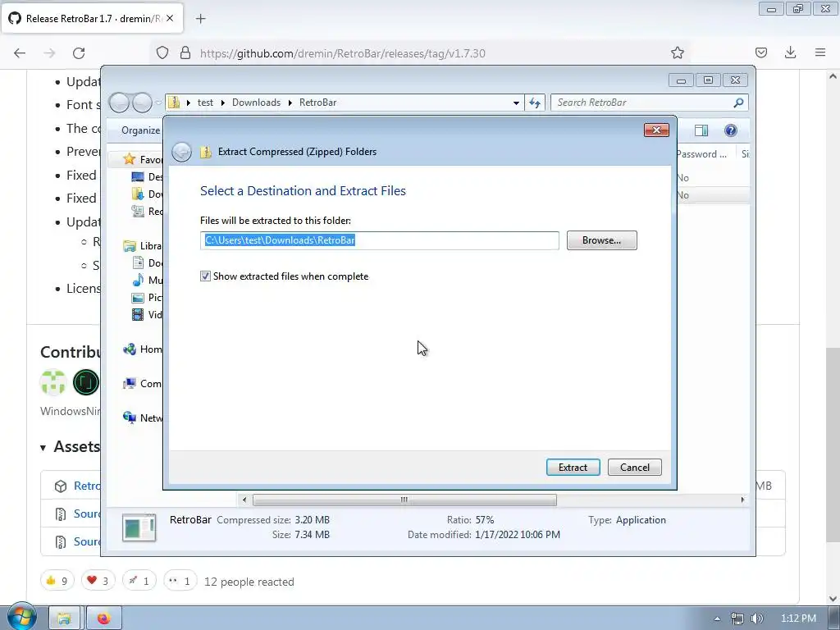Click the Explorer forward navigation button
The height and width of the screenshot is (630, 840).
point(142,103)
